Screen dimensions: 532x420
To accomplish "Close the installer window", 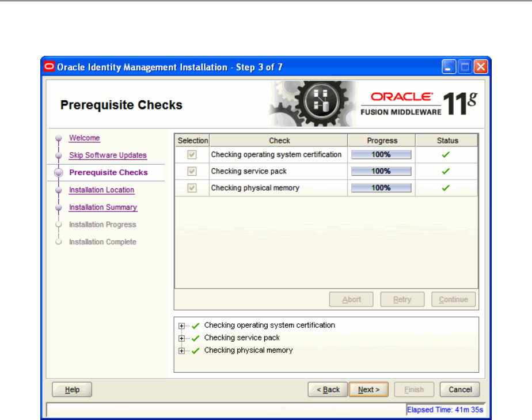I will (x=481, y=67).
